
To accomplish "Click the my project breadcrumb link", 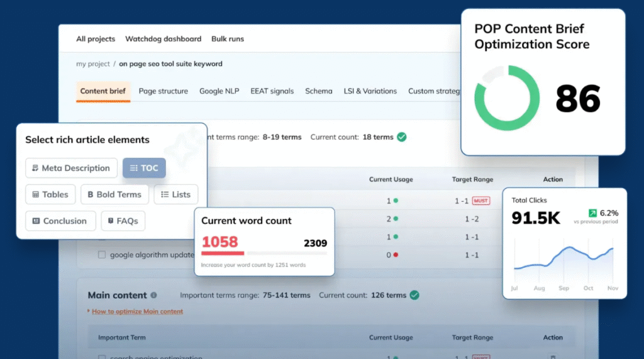I will pos(92,64).
